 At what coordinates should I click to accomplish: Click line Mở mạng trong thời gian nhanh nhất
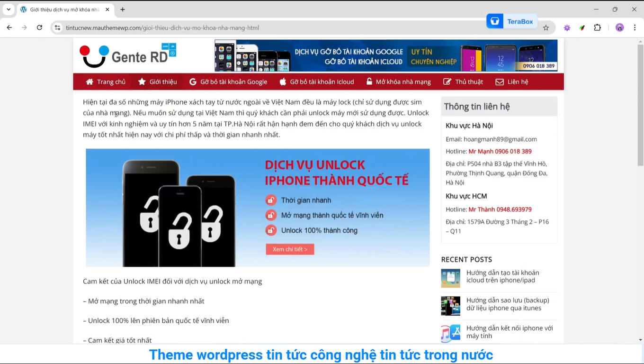point(143,301)
